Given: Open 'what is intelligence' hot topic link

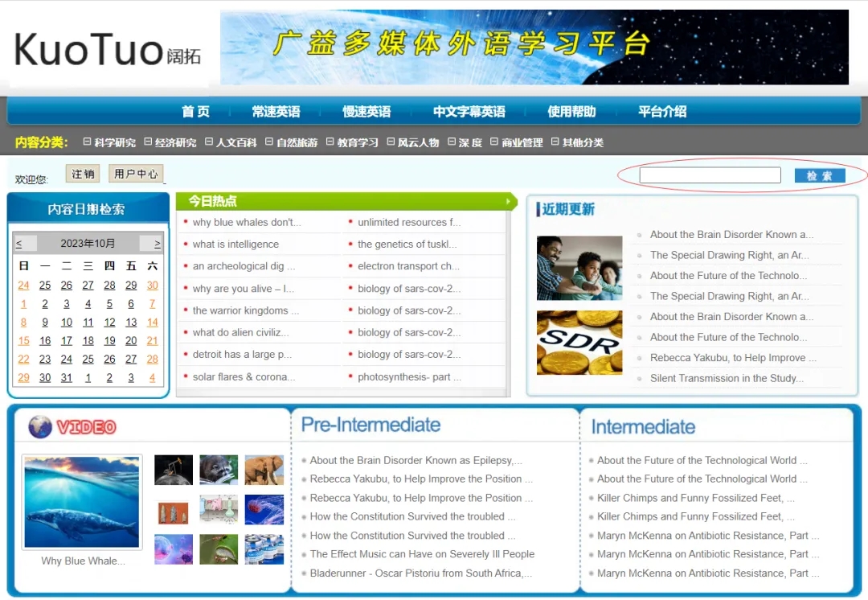Looking at the screenshot, I should (x=235, y=245).
